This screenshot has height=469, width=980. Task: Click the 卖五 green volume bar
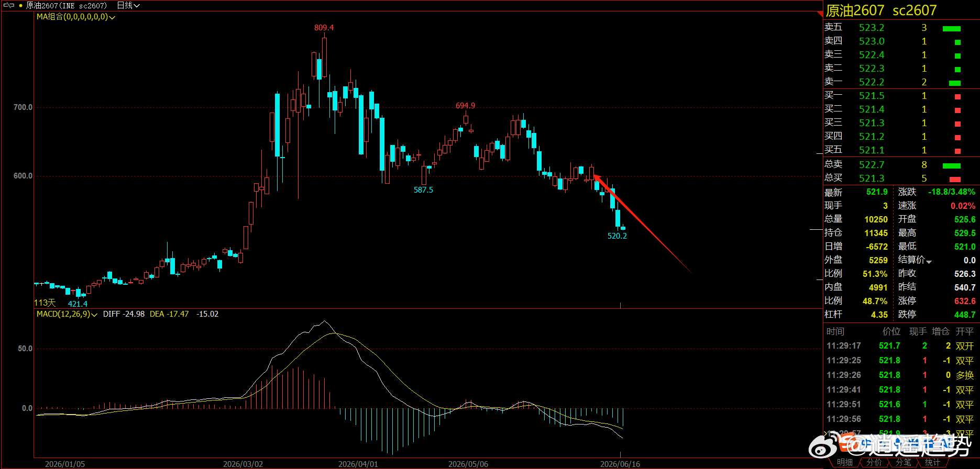(952, 29)
